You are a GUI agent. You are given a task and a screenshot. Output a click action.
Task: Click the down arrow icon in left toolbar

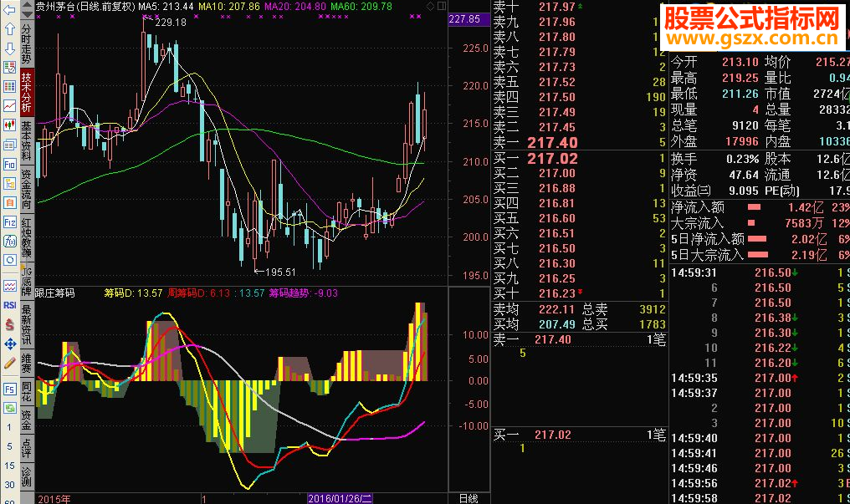click(x=10, y=48)
